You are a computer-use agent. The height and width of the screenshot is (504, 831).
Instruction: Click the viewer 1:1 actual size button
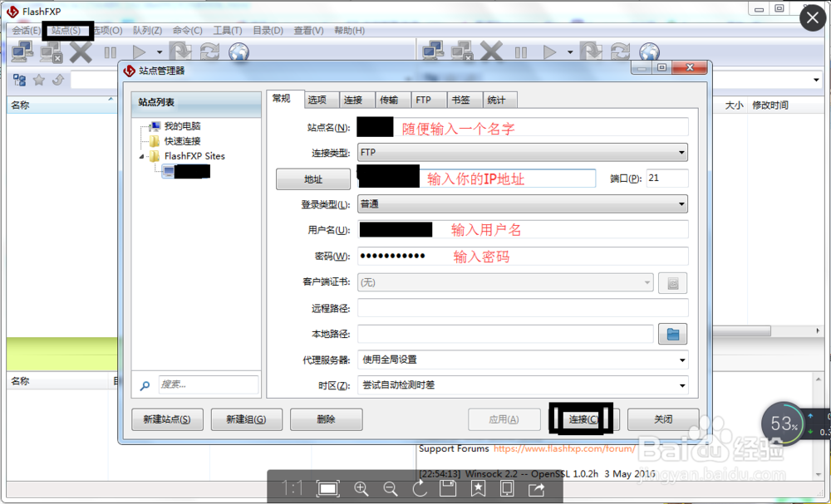tap(292, 488)
